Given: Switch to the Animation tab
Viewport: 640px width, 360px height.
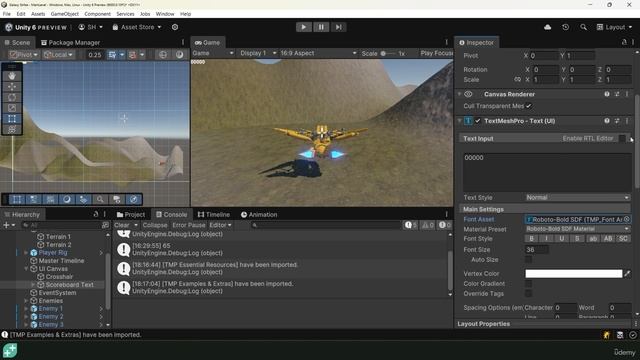Looking at the screenshot, I should click(x=259, y=214).
